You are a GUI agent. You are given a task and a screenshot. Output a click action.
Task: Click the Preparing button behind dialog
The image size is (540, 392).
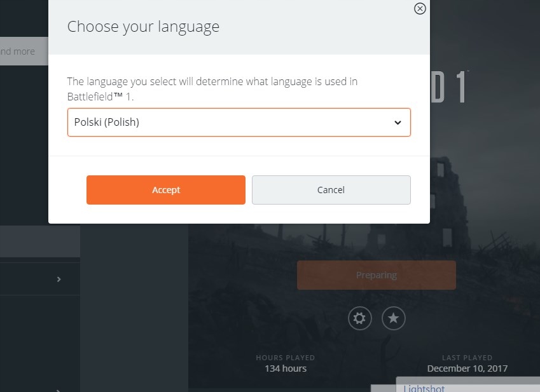(377, 275)
